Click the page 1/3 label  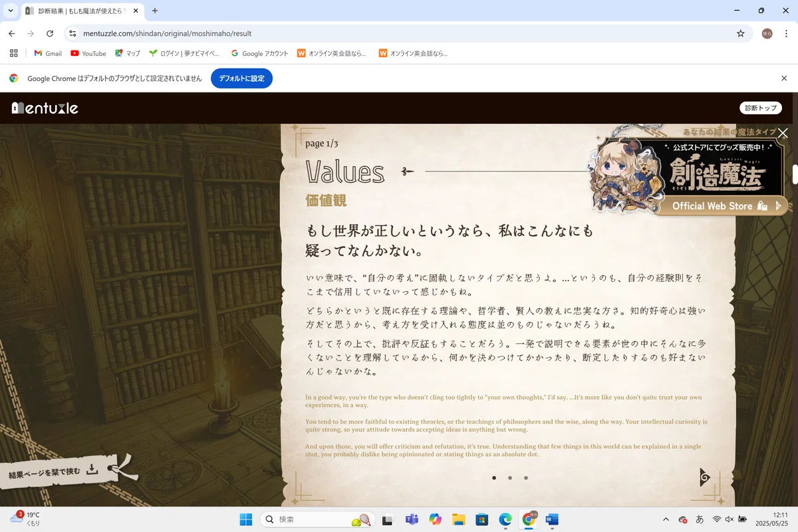322,144
